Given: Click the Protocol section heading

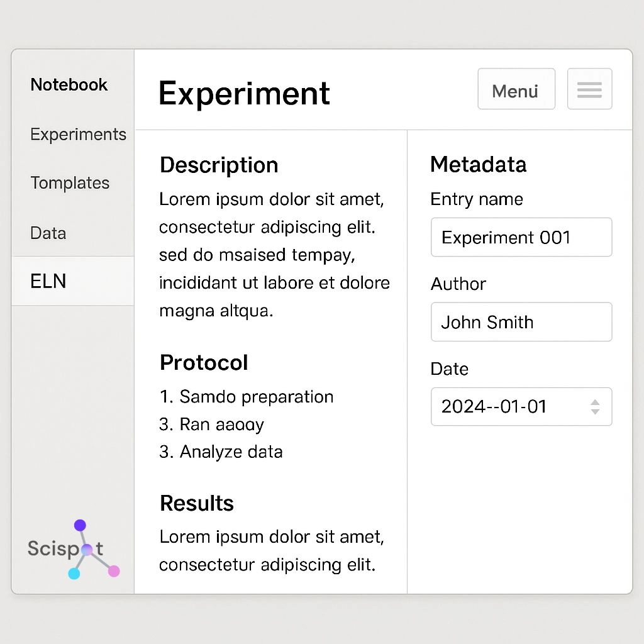Looking at the screenshot, I should click(x=204, y=363).
